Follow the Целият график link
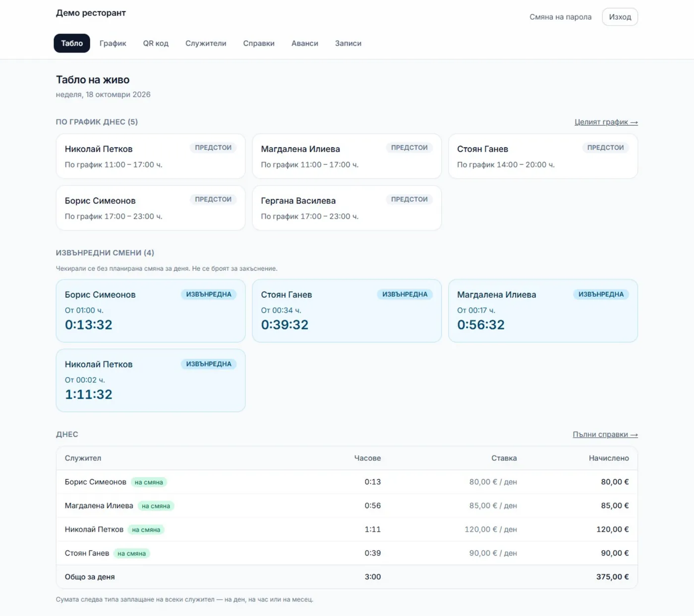 pos(606,122)
